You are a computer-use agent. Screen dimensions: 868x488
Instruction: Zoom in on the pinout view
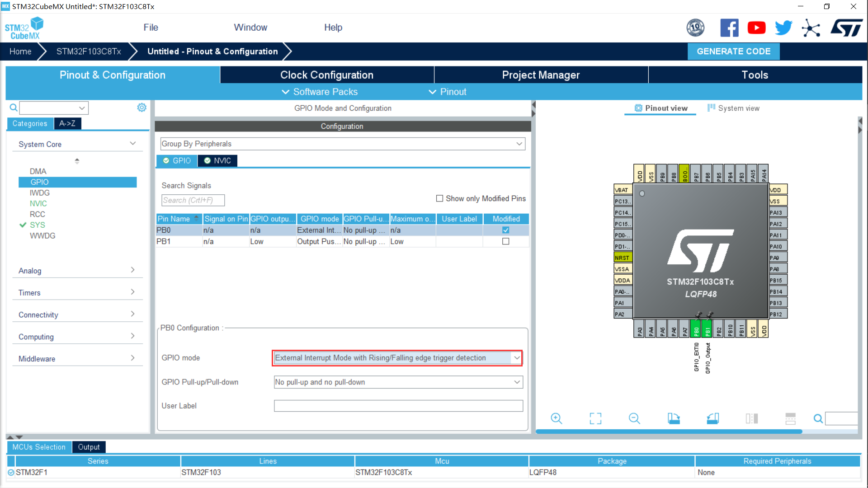tap(556, 418)
